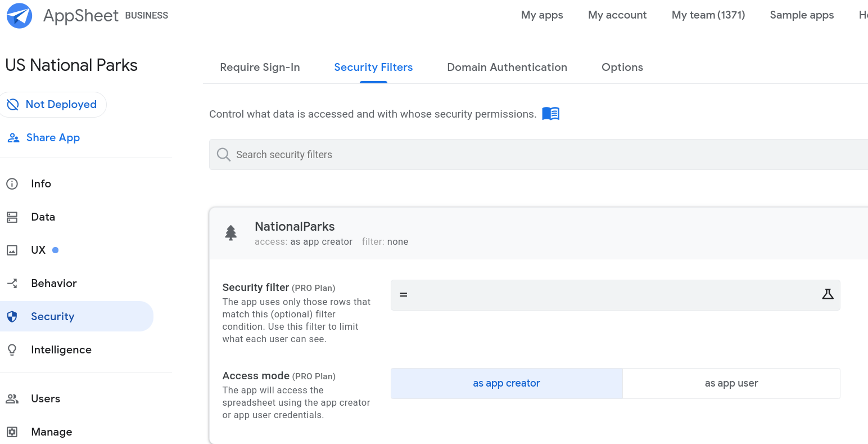868x444 pixels.
Task: Switch access mode to 'as app user'
Action: pos(731,383)
